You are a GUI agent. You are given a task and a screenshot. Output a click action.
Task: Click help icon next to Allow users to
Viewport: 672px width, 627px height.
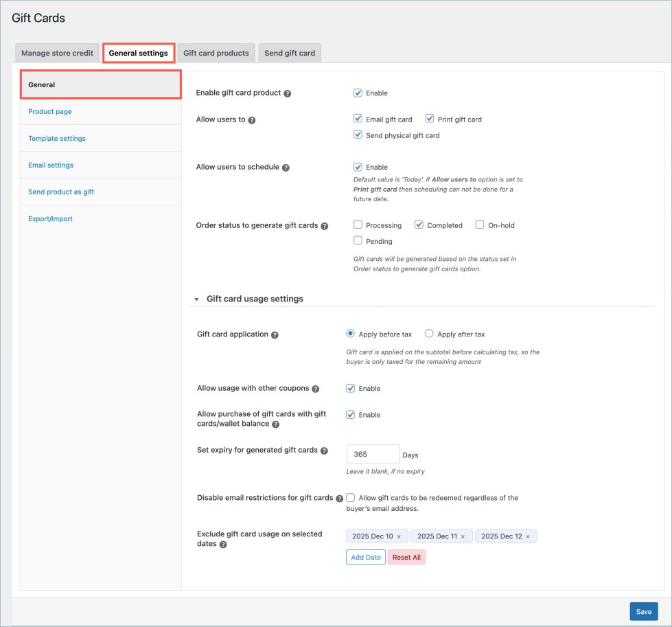tap(252, 120)
